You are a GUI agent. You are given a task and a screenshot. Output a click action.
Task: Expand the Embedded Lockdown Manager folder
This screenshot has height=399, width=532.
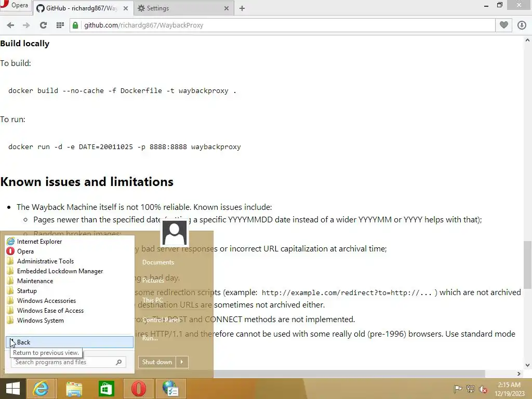[69, 271]
